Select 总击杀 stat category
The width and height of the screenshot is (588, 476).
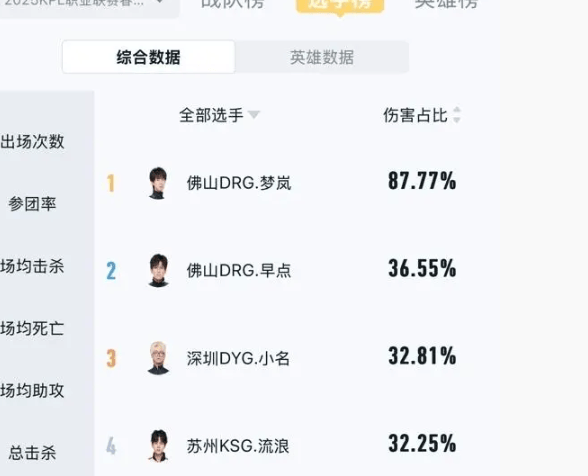click(32, 453)
